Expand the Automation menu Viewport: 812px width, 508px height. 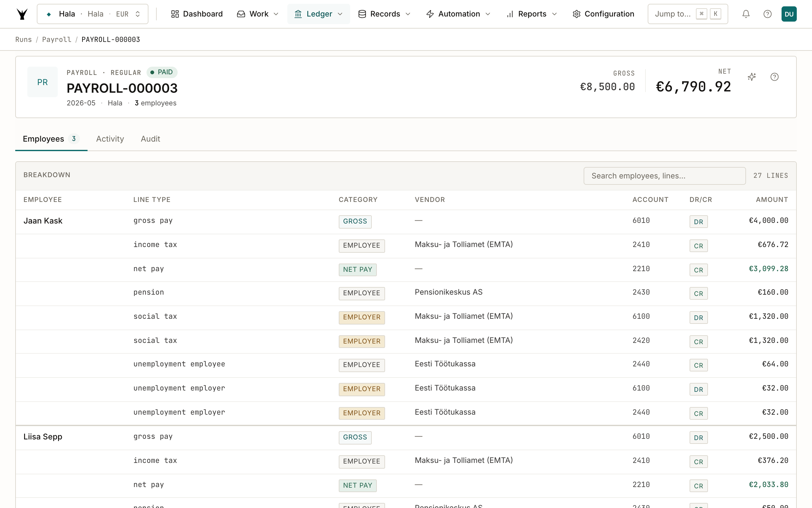point(458,14)
